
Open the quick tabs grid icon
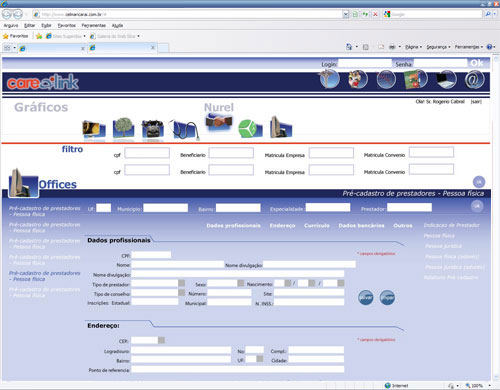click(7, 48)
